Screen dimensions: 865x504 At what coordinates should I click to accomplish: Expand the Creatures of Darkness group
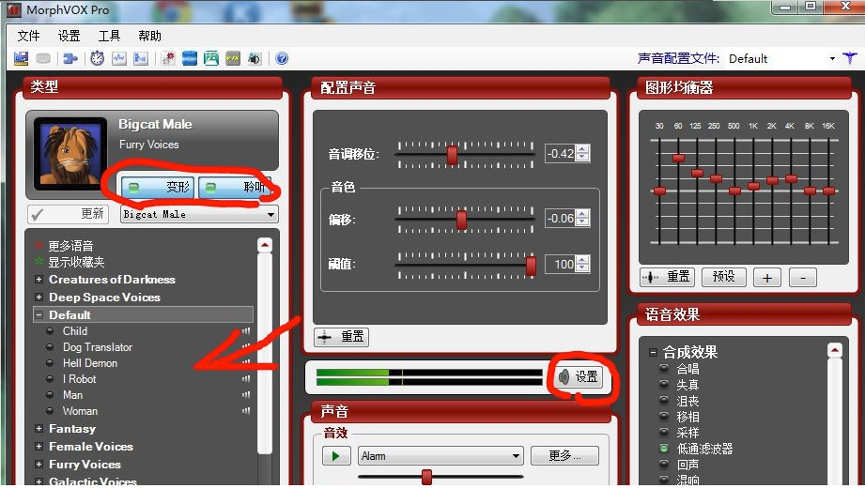pyautogui.click(x=39, y=280)
